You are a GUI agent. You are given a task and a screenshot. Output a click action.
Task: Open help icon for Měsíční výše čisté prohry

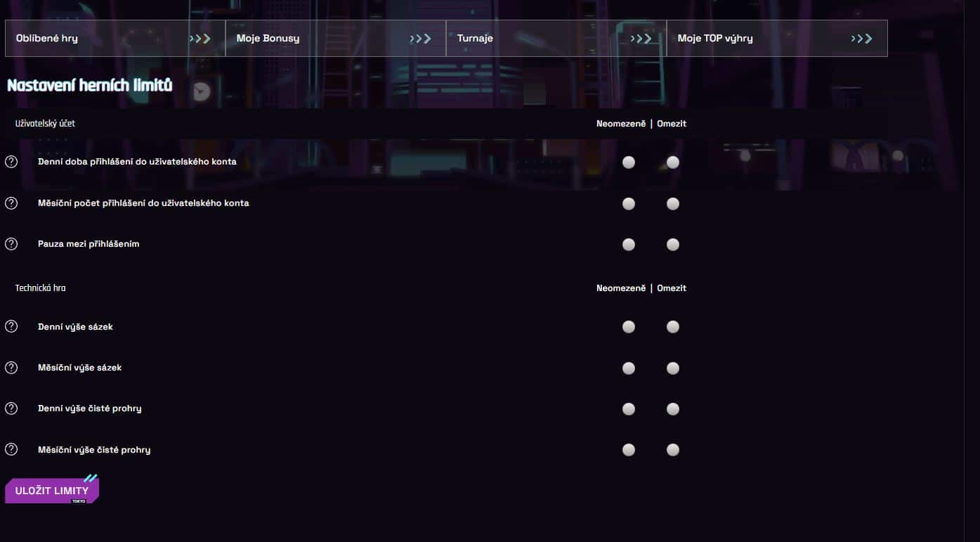(11, 449)
